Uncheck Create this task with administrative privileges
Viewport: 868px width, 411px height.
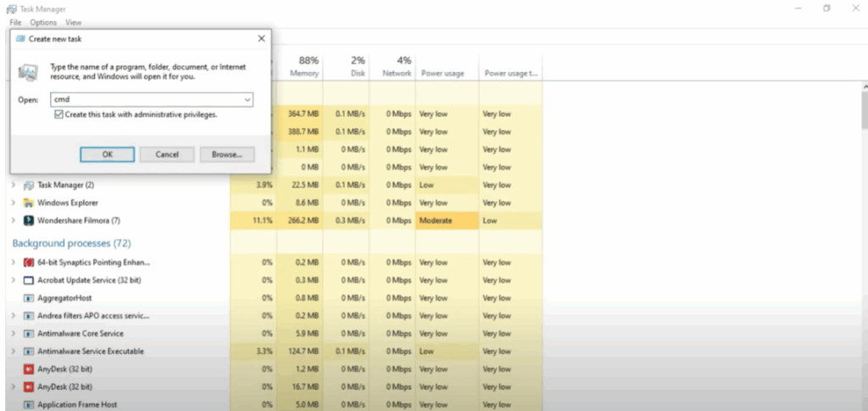pos(58,114)
